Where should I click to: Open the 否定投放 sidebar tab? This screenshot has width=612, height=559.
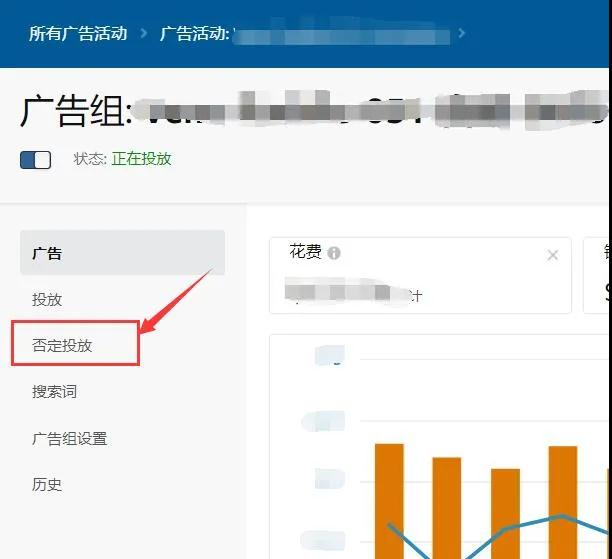(x=62, y=345)
